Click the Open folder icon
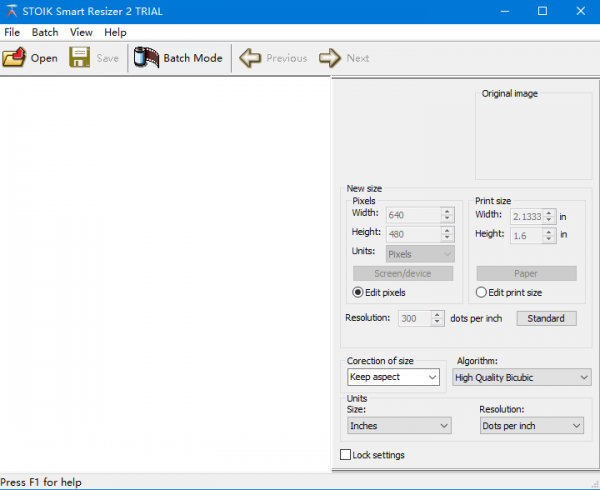 pyautogui.click(x=14, y=58)
